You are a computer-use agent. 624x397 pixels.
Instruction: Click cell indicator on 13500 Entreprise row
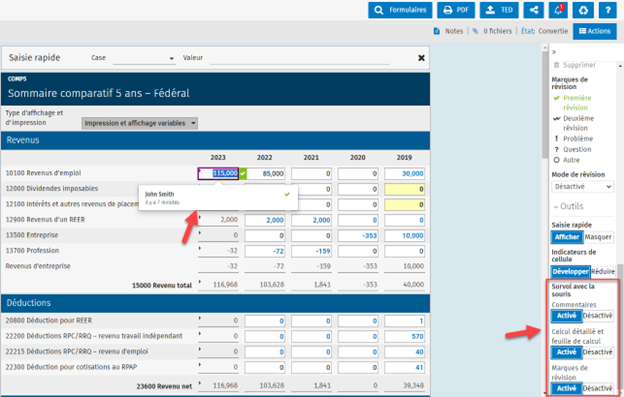coord(200,233)
